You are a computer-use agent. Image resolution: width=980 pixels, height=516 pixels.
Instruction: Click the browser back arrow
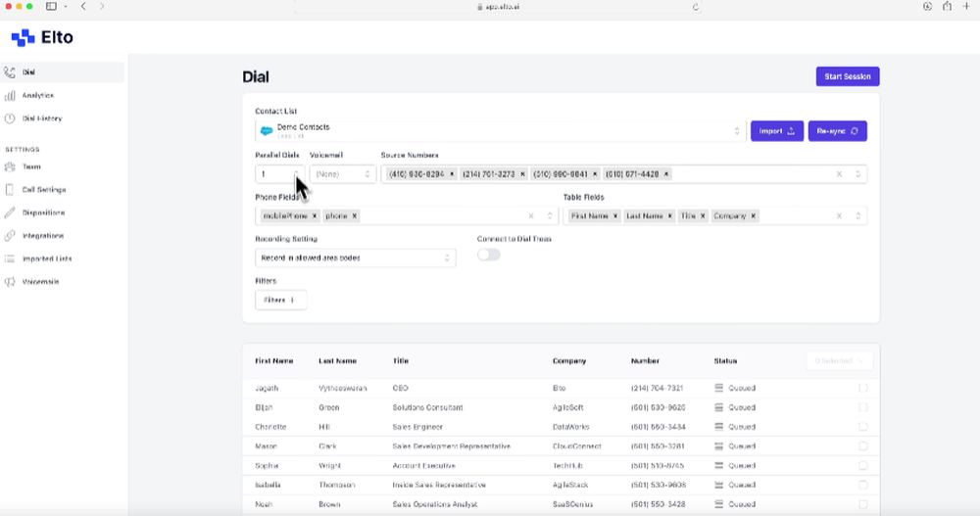coord(83,6)
